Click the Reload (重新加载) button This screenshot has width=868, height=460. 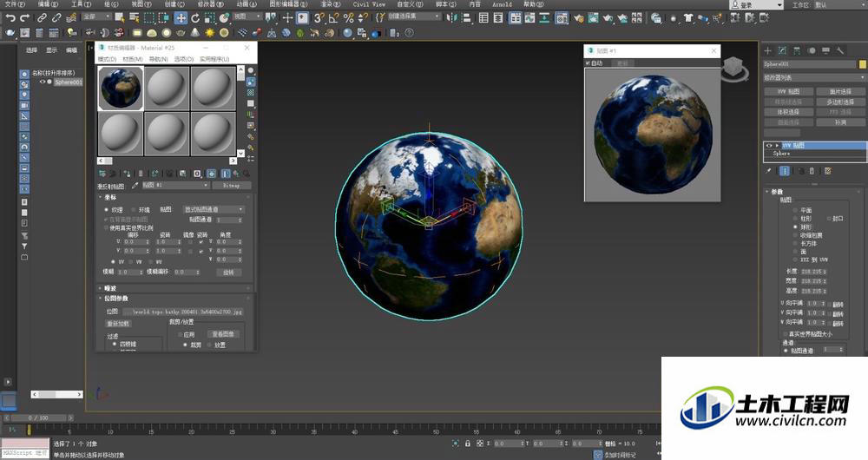(118, 323)
